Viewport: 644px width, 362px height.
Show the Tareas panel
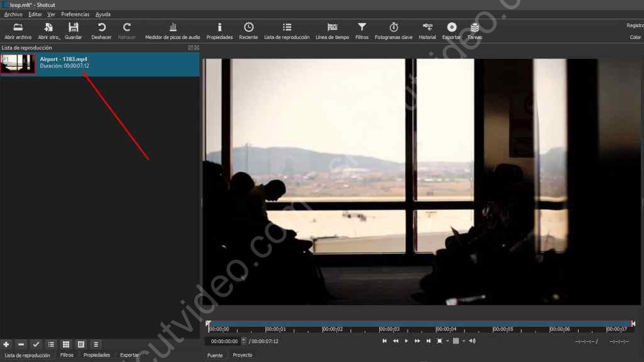474,30
